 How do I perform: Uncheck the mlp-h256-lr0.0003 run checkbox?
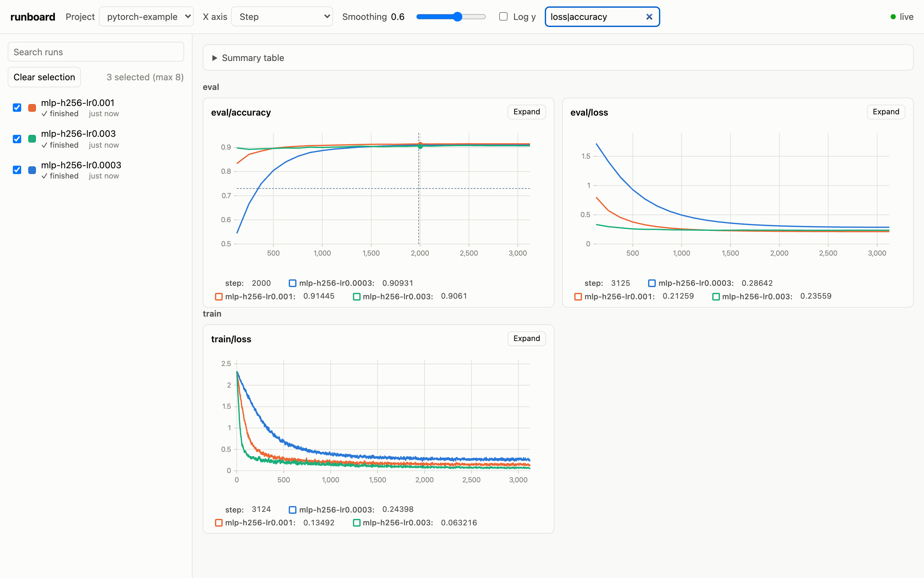tap(17, 170)
